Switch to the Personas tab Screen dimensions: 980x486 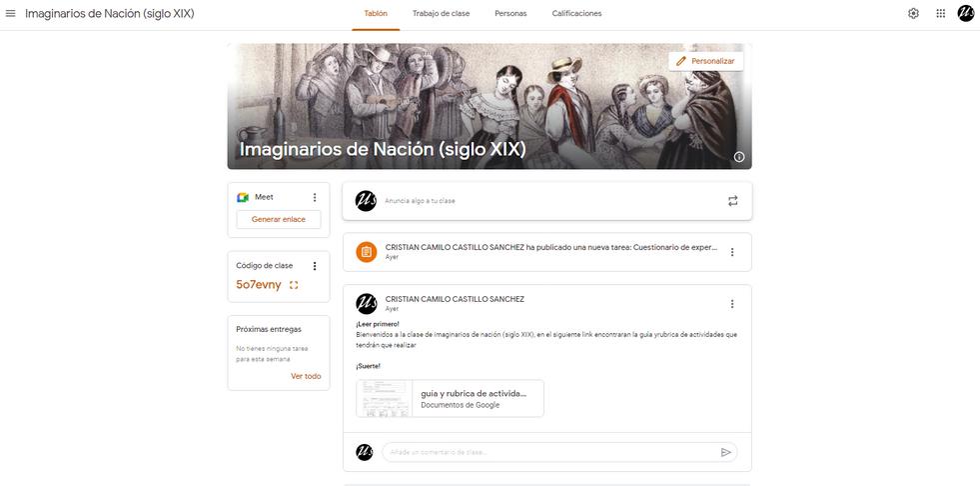tap(510, 13)
